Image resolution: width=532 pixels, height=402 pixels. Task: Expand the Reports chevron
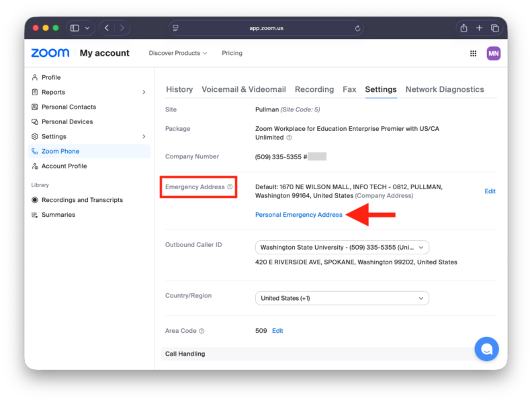coord(144,92)
